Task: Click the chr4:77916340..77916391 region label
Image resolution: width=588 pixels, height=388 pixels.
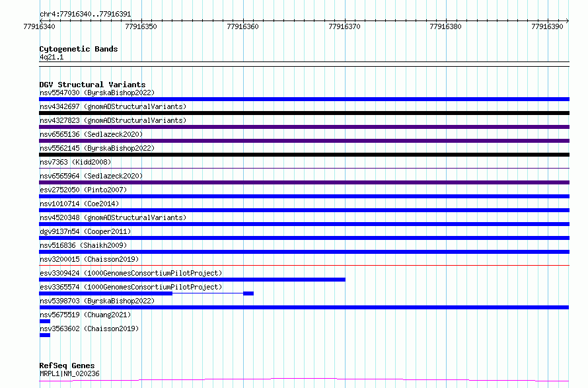Action: 85,15
